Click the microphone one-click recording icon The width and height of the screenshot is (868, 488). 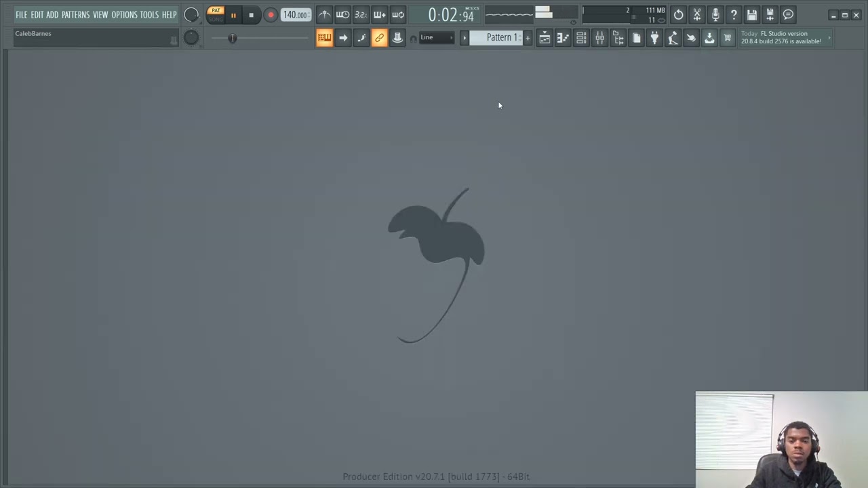[x=715, y=15]
